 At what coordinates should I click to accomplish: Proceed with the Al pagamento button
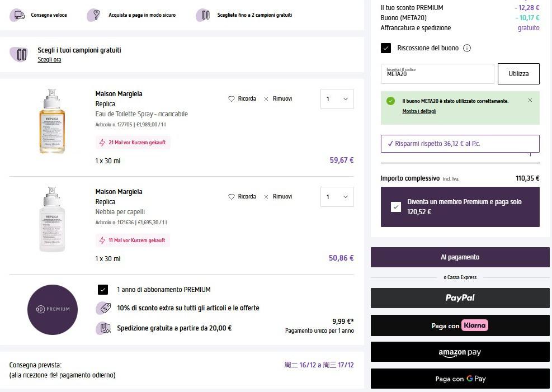(x=460, y=257)
